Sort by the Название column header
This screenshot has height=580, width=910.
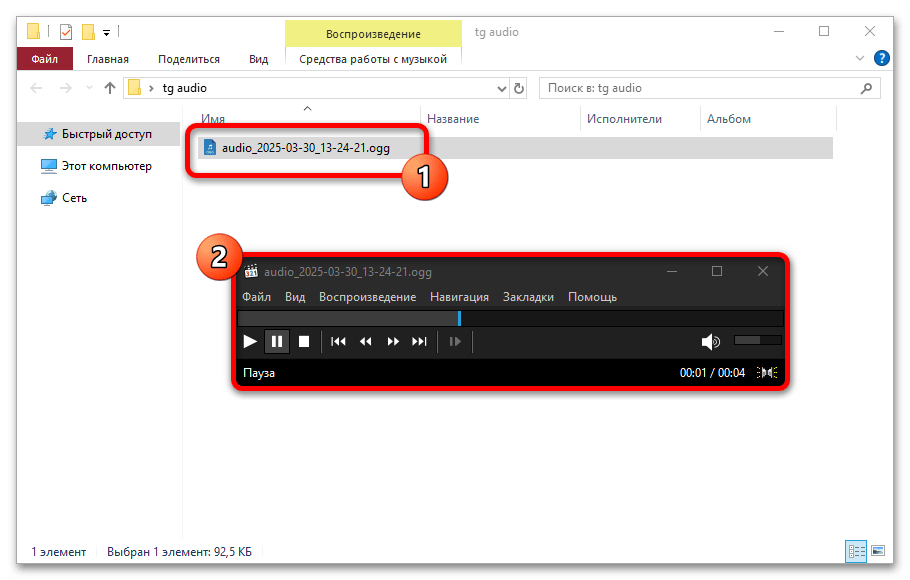pyautogui.click(x=453, y=118)
